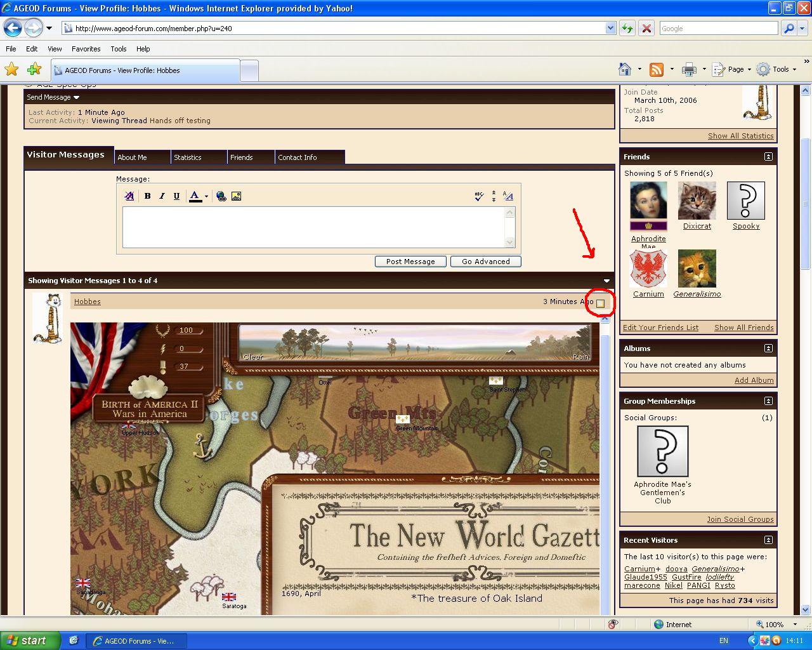Open the Favorites menu

click(86, 49)
